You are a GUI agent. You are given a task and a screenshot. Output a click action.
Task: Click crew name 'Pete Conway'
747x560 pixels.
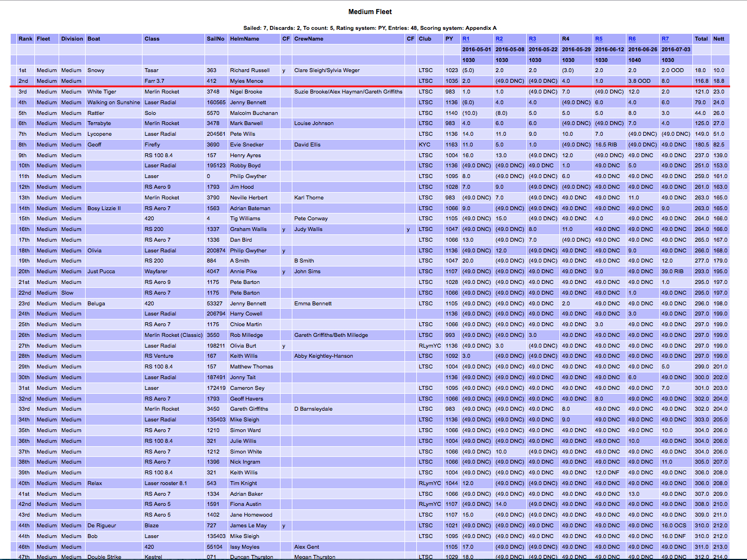310,219
